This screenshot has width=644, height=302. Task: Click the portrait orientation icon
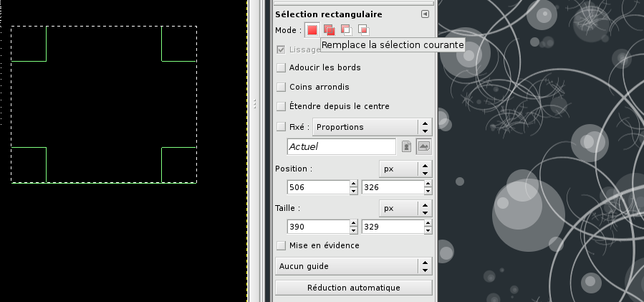point(406,146)
